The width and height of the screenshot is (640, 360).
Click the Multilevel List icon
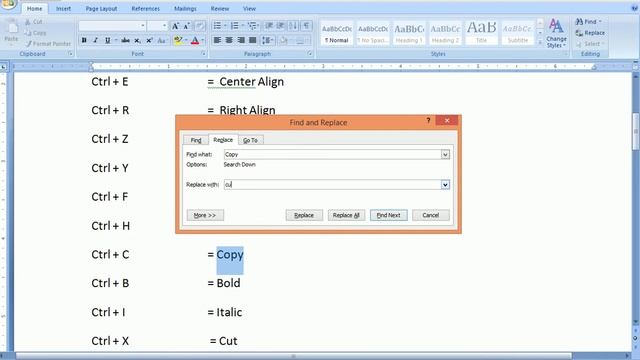252,26
